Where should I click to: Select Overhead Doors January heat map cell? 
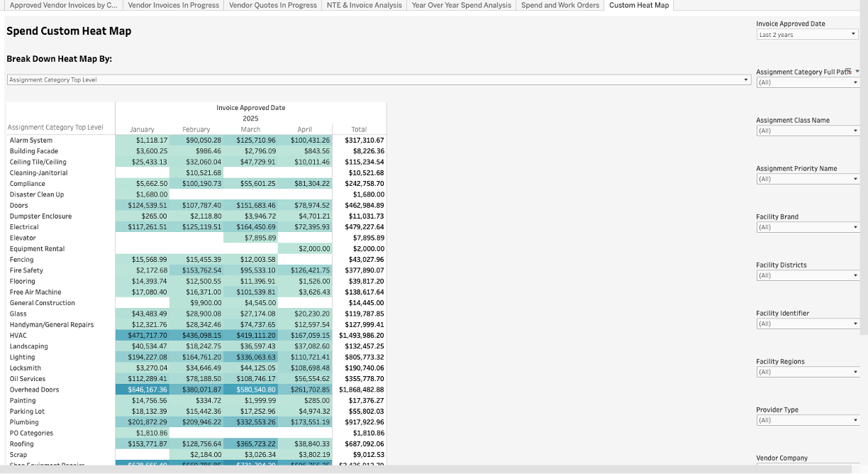tap(143, 390)
